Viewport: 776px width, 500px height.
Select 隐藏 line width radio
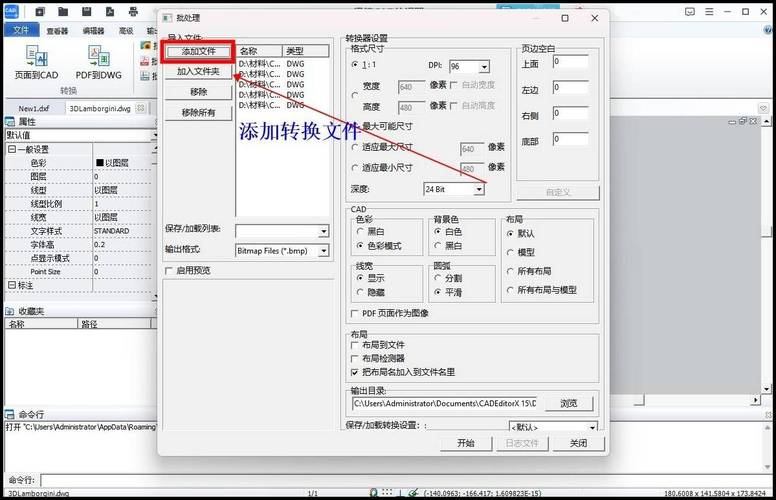click(x=360, y=292)
